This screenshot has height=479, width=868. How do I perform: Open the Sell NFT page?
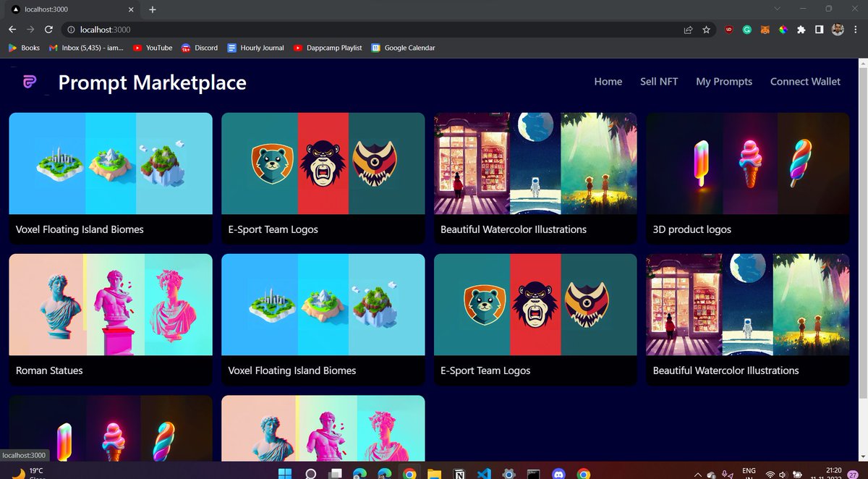click(x=659, y=82)
